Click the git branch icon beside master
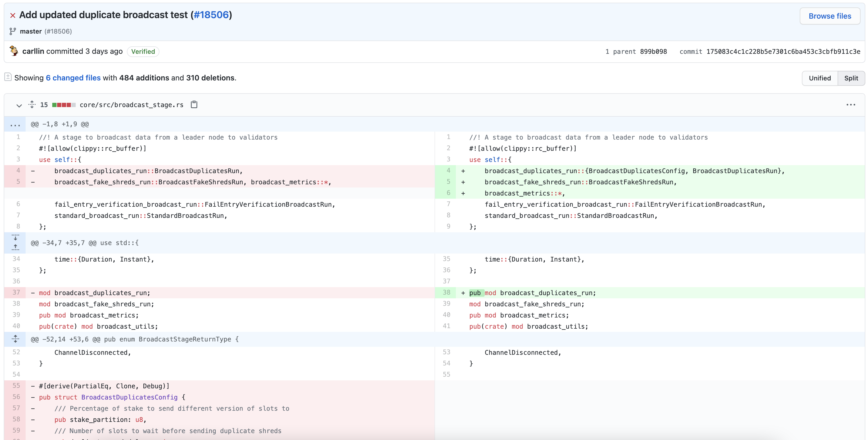Screen dimensions: 868x440 click(13, 31)
